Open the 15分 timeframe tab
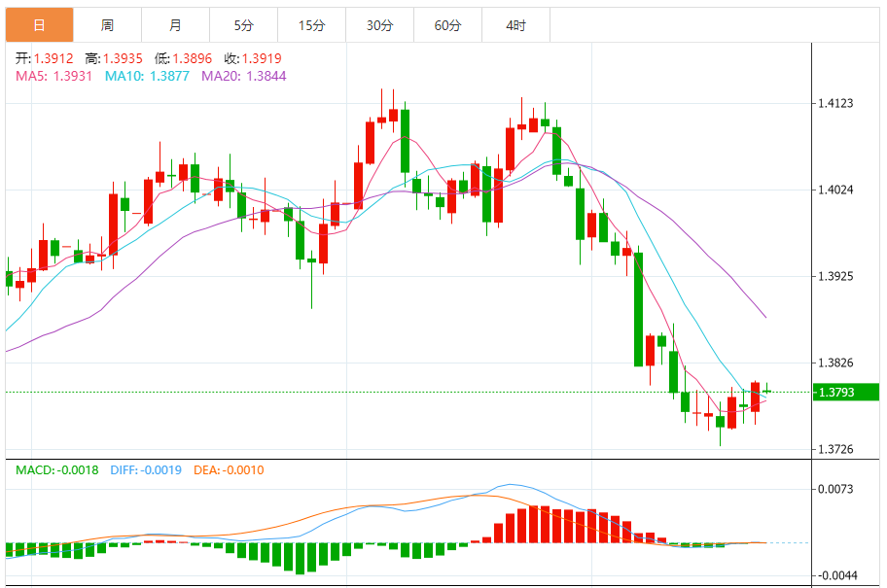 pos(311,25)
